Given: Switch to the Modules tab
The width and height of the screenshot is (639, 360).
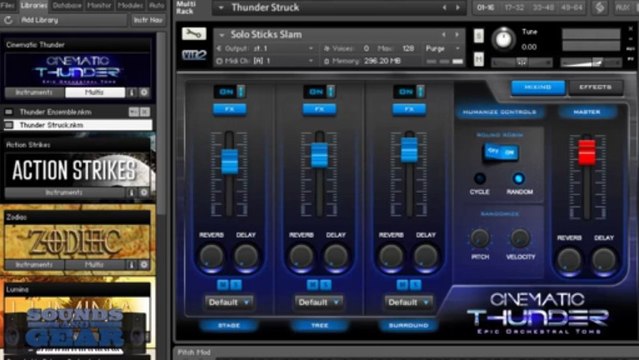Looking at the screenshot, I should click(130, 5).
